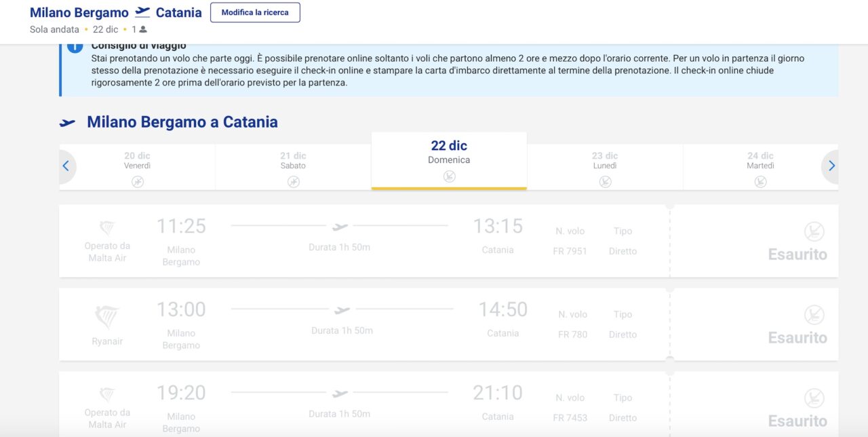This screenshot has height=437, width=868.
Task: Click the airplane icon beside Milano Bergamo heading
Action: point(68,123)
